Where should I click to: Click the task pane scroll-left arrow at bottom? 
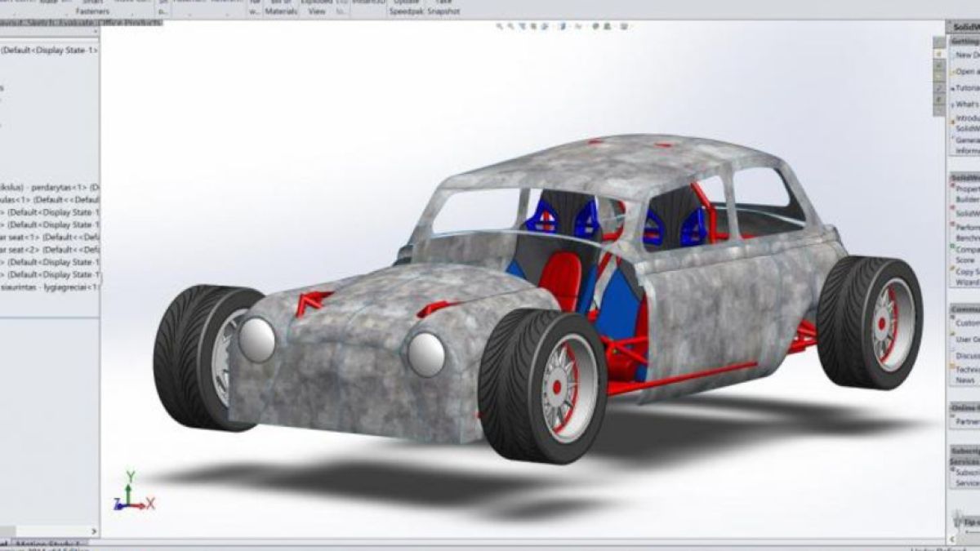pyautogui.click(x=953, y=540)
